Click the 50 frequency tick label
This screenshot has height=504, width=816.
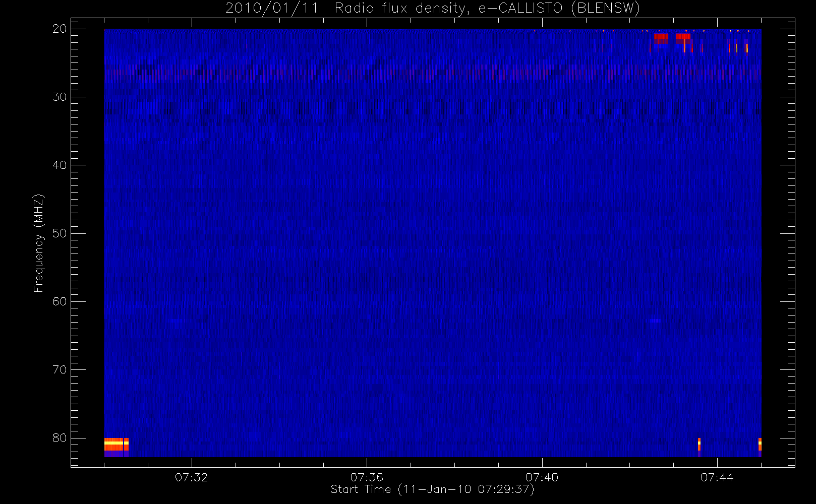pos(60,233)
